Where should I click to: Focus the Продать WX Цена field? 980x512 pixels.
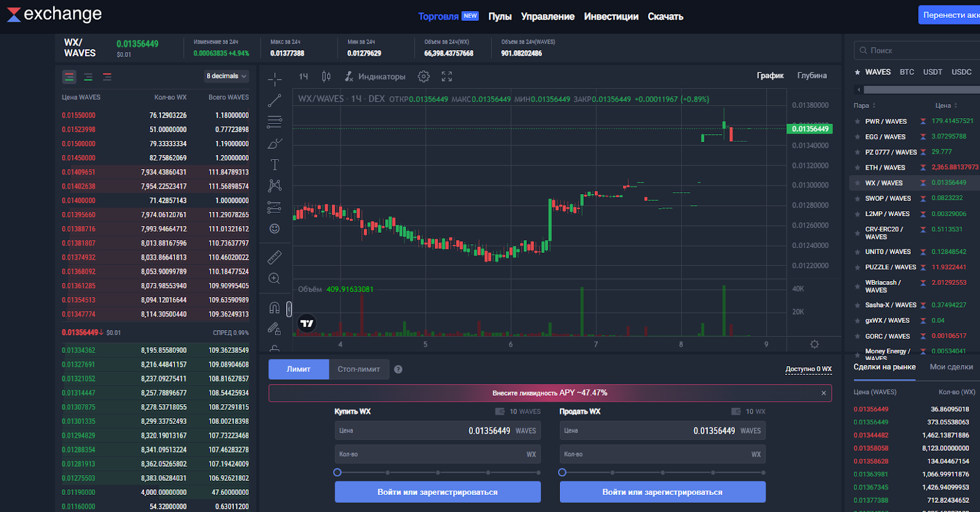click(x=662, y=431)
